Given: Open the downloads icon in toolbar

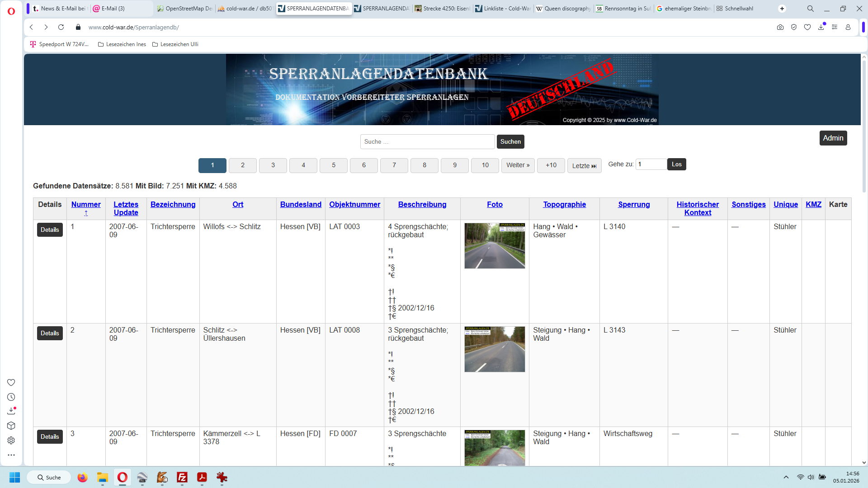Looking at the screenshot, I should click(x=821, y=27).
